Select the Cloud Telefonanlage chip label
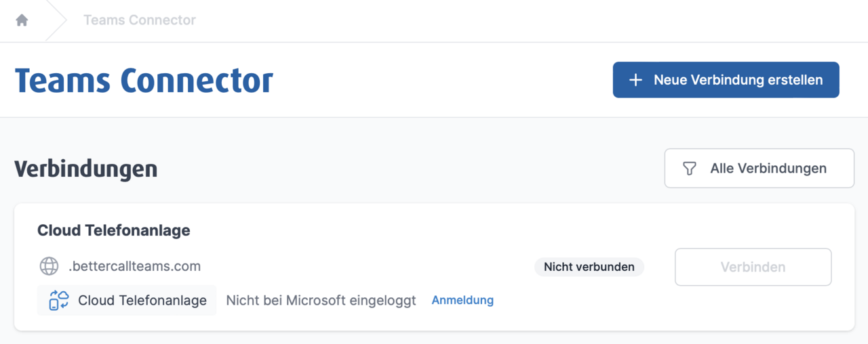This screenshot has height=344, width=868. tap(142, 300)
